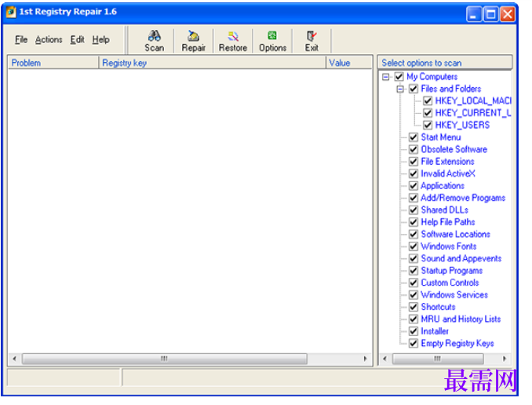The image size is (532, 405).
Task: Maximize the 1st Registry Repair window
Action: pyautogui.click(x=490, y=14)
